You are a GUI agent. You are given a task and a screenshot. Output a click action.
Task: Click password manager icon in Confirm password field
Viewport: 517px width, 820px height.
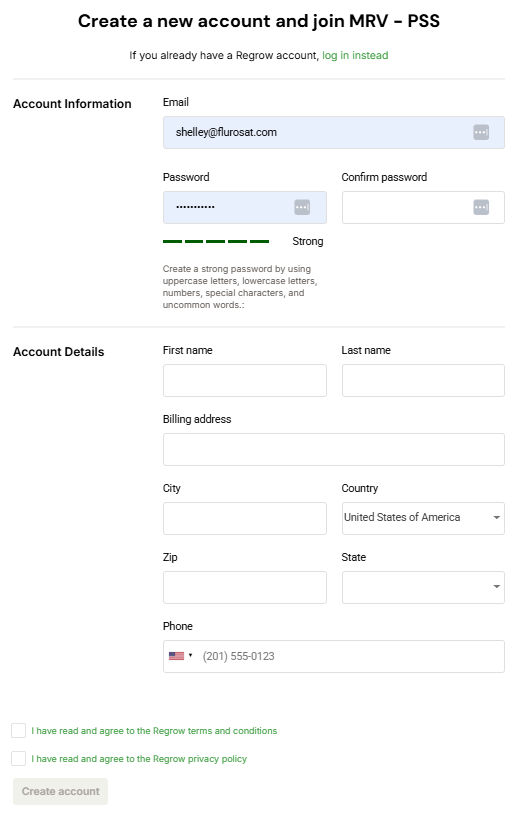(481, 207)
